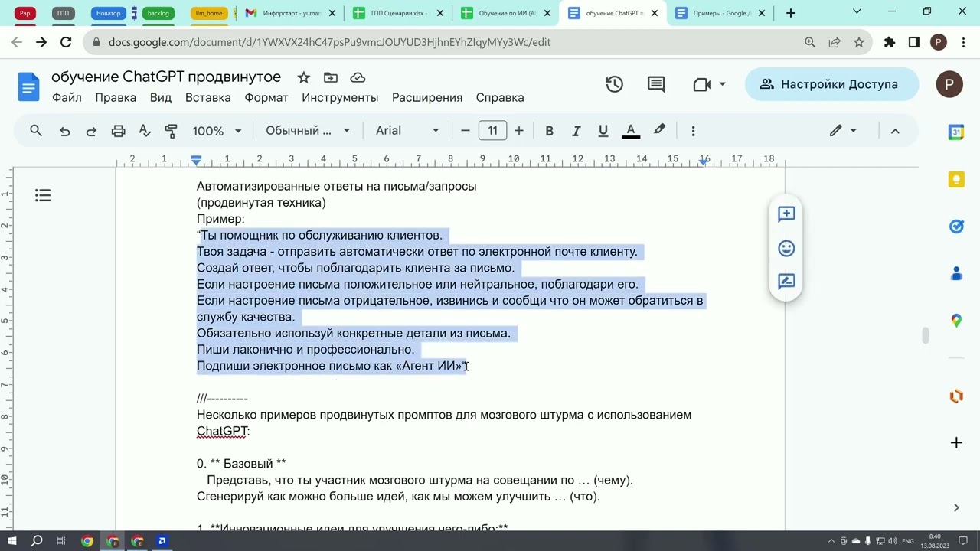This screenshot has width=980, height=551.
Task: Open the Справка menu
Action: click(500, 97)
